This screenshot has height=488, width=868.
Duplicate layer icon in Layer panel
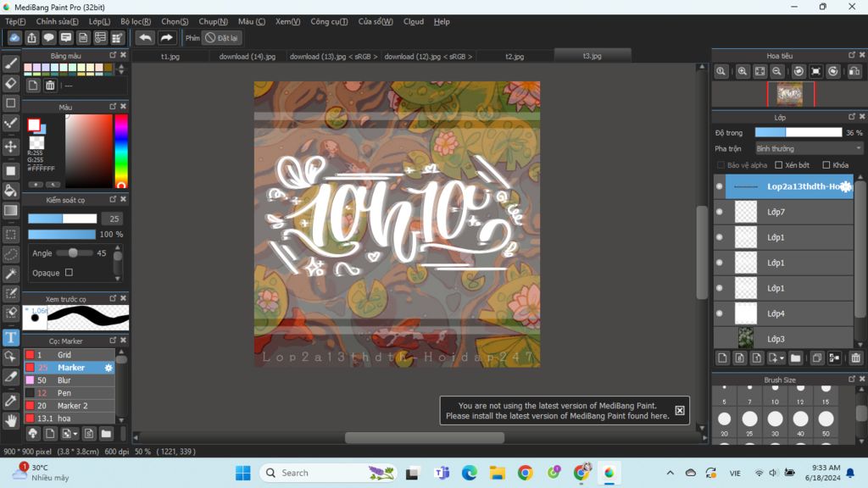pos(817,358)
